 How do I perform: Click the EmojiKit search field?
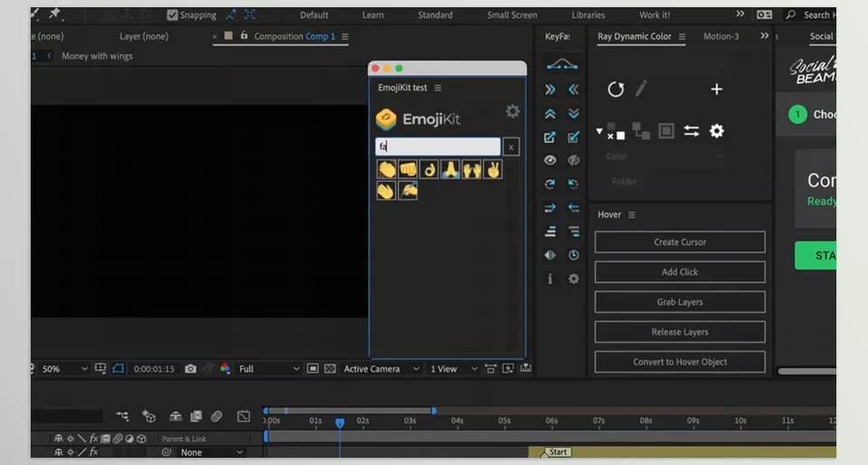click(x=438, y=147)
